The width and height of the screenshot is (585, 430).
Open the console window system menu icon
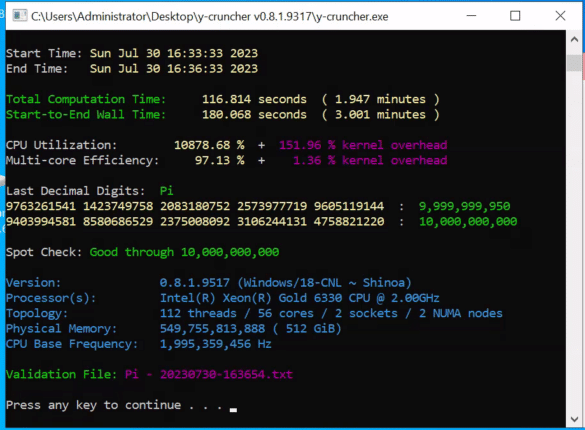20,16
